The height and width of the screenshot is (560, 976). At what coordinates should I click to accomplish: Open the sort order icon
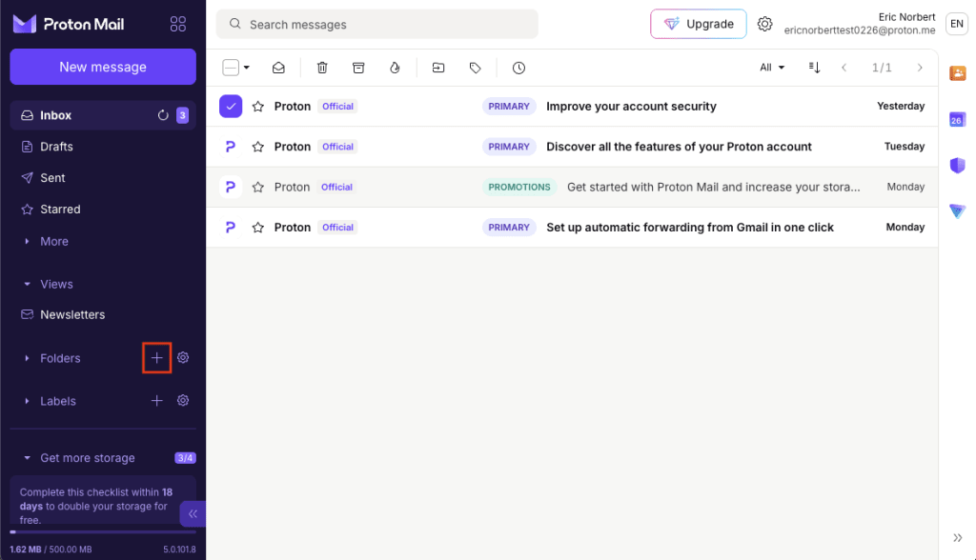pos(814,68)
